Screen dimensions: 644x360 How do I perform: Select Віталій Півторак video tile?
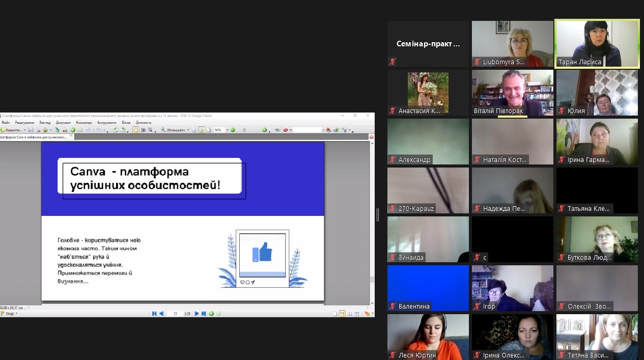coord(513,93)
